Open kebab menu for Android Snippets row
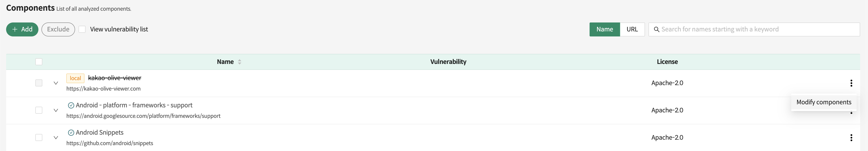The width and height of the screenshot is (868, 151). [851, 137]
